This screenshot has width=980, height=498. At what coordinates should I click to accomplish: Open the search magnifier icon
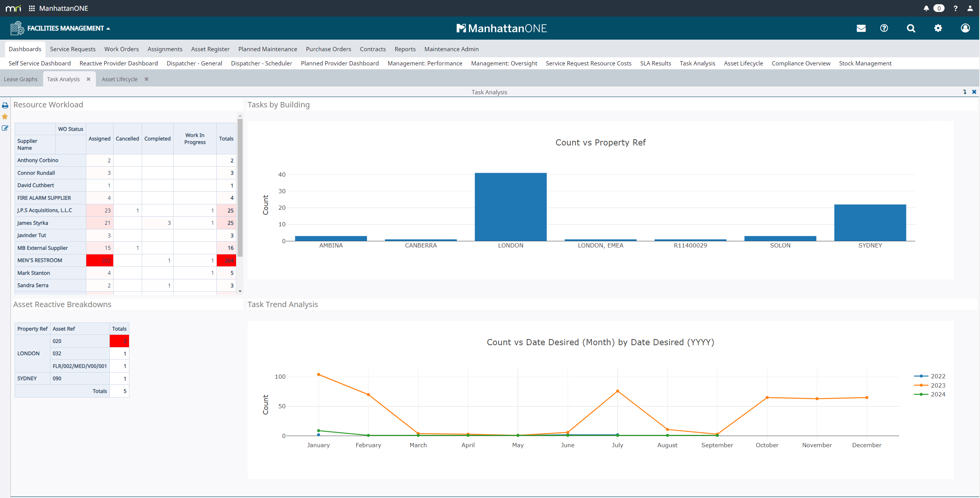coord(911,28)
